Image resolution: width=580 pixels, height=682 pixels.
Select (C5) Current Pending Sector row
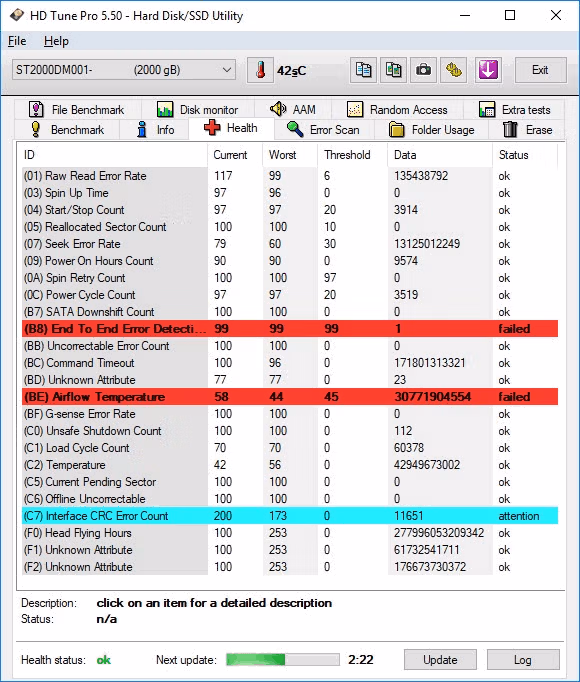click(x=290, y=481)
